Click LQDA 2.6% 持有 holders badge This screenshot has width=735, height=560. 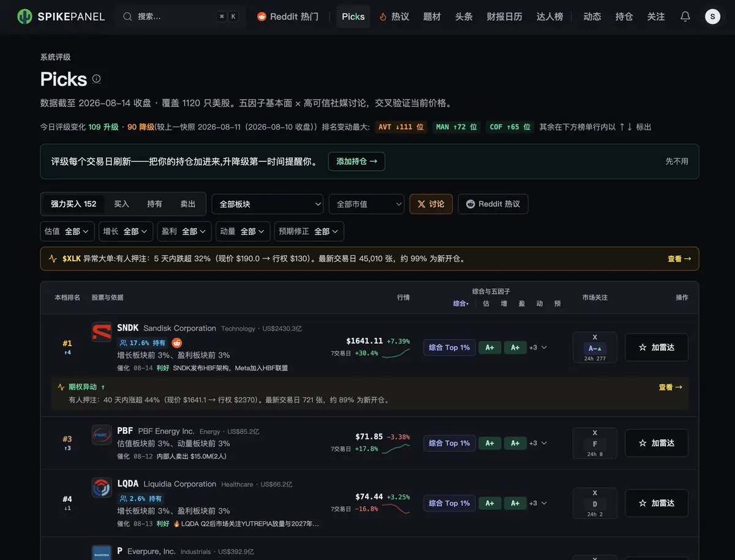coord(140,499)
